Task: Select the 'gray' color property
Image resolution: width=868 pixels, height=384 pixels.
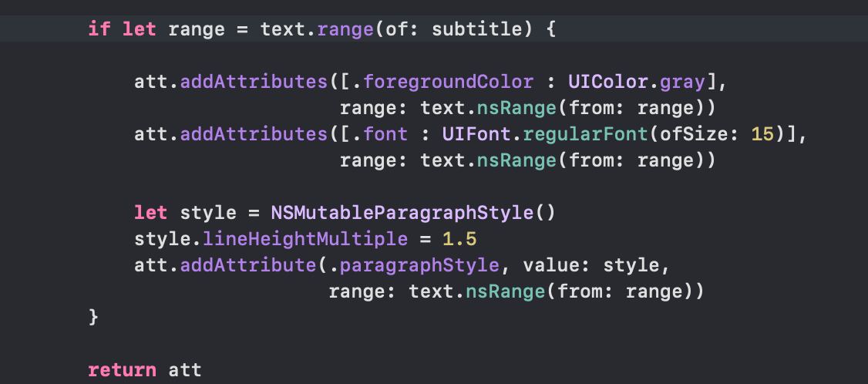Action: click(682, 83)
